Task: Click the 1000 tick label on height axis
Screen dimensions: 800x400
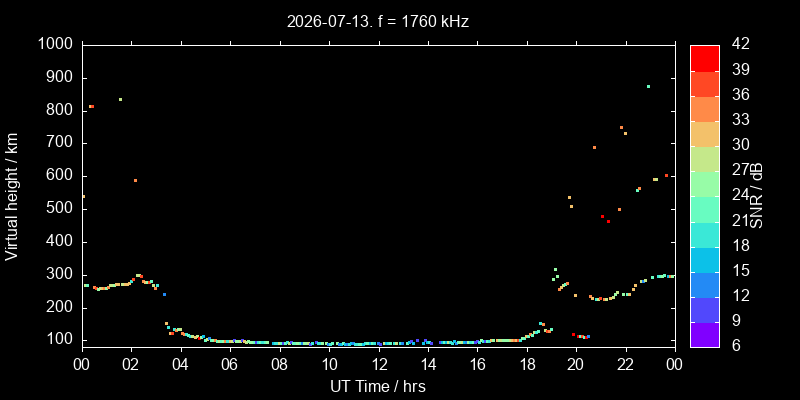Action: click(57, 45)
